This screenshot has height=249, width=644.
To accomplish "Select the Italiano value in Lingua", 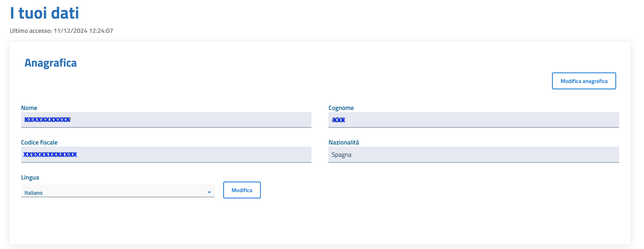I will tap(34, 193).
